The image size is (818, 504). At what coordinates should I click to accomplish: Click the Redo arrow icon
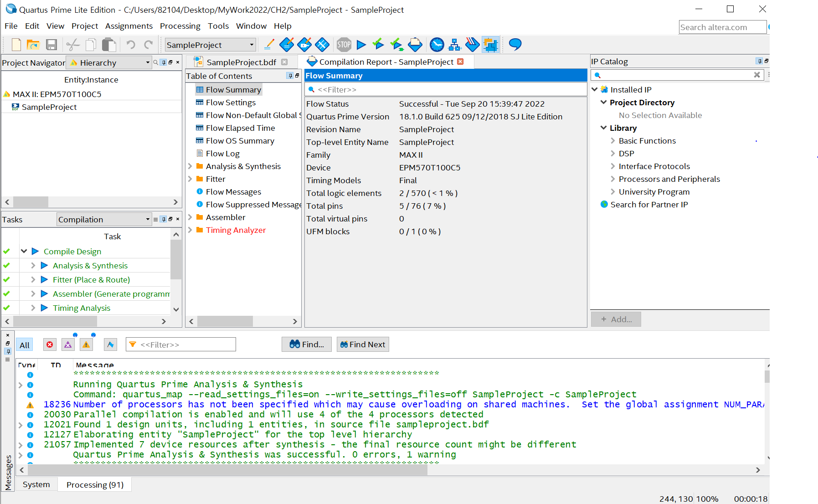point(148,45)
